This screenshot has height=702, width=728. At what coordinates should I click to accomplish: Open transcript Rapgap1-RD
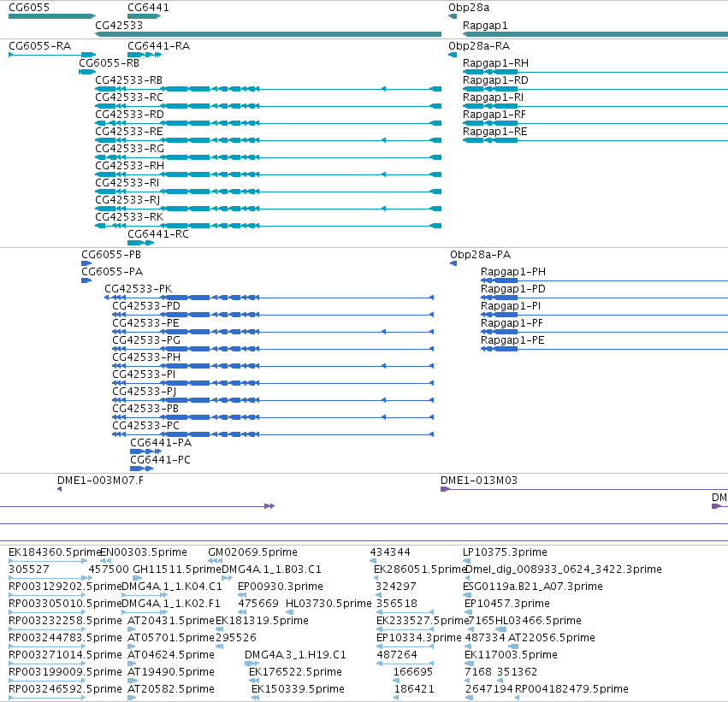[495, 80]
